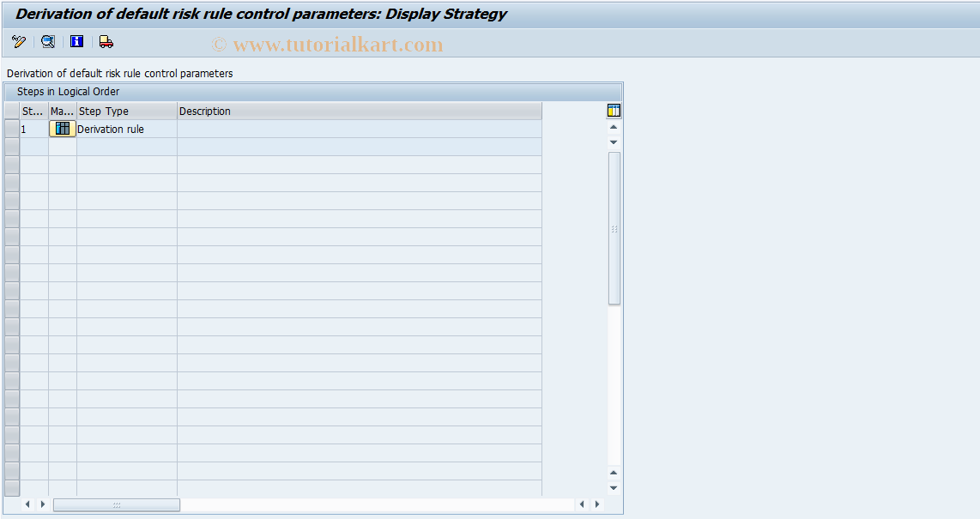Click the empty Description cell of step 1

(x=360, y=130)
